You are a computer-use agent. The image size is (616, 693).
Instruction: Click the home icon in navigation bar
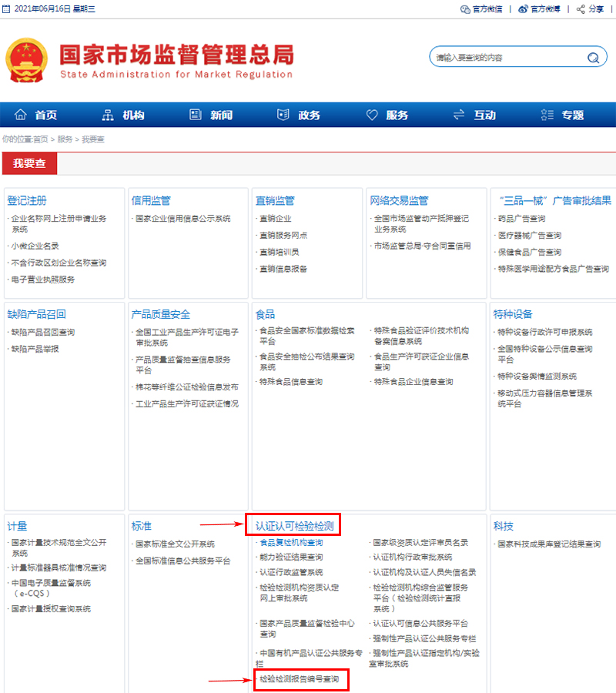tap(21, 115)
